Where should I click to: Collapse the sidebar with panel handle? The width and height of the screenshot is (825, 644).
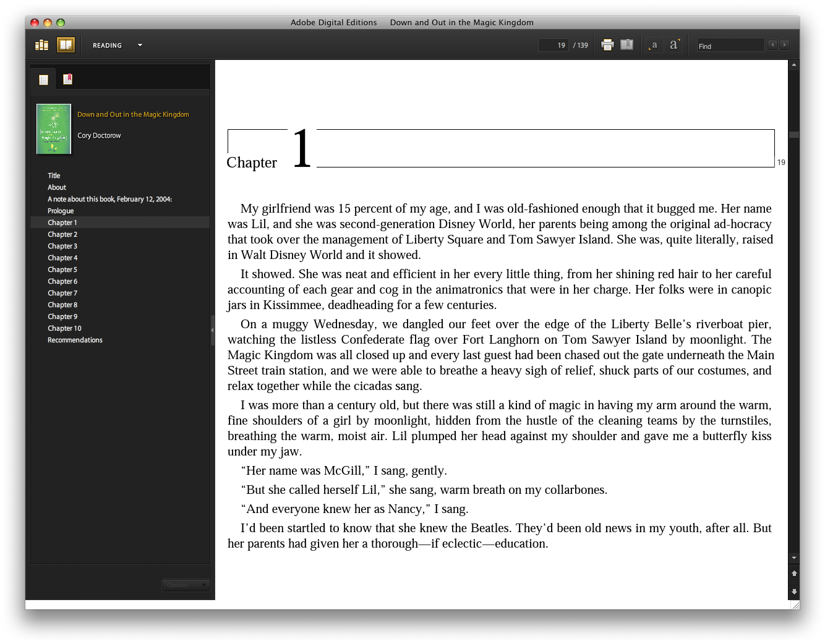[213, 330]
